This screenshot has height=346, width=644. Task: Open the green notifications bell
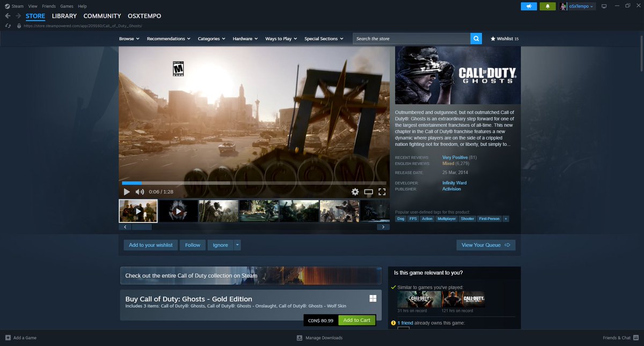coord(548,6)
